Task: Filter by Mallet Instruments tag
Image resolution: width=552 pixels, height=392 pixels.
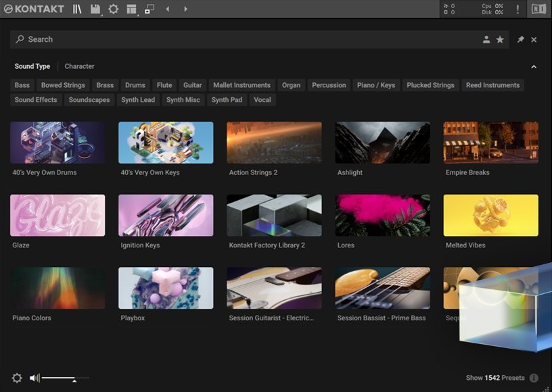Action: (x=242, y=85)
